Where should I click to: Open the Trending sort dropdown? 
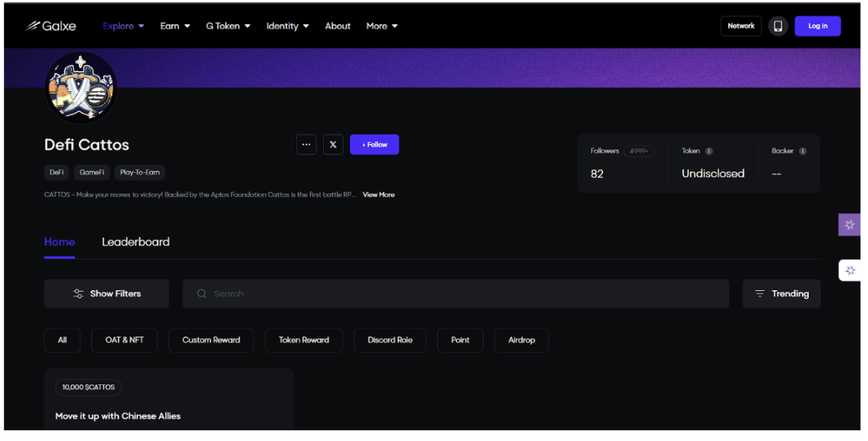(x=781, y=294)
